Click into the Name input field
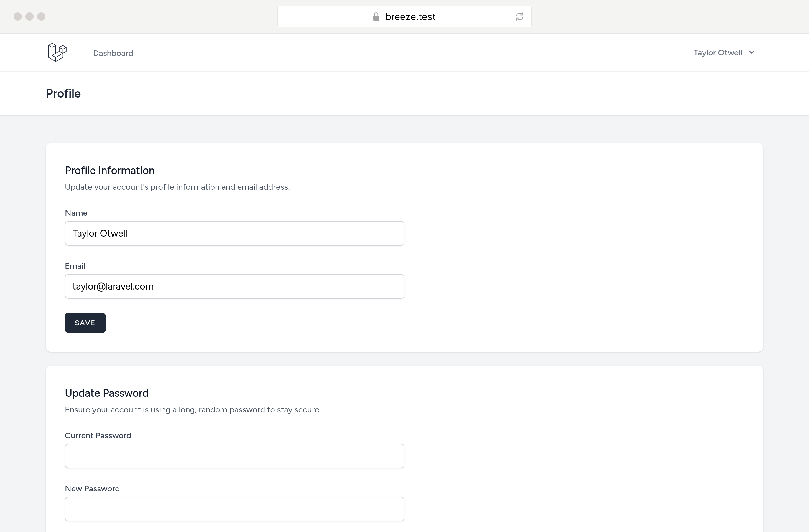Viewport: 809px width, 532px height. (x=234, y=233)
